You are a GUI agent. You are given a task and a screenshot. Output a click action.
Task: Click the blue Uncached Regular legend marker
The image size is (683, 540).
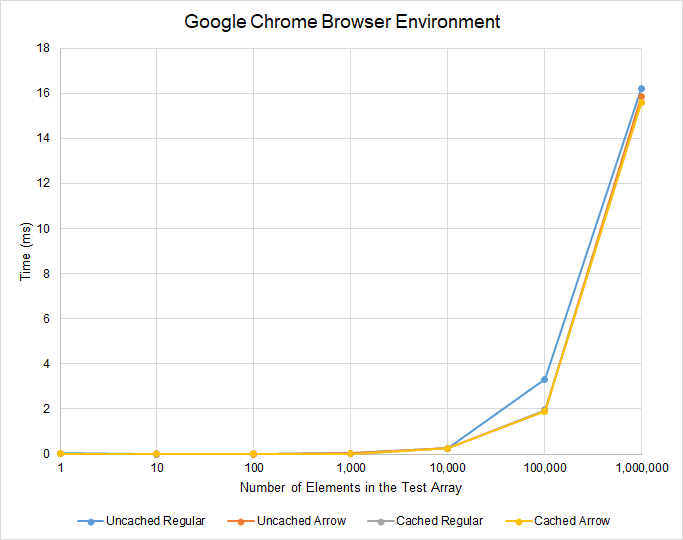(91, 522)
